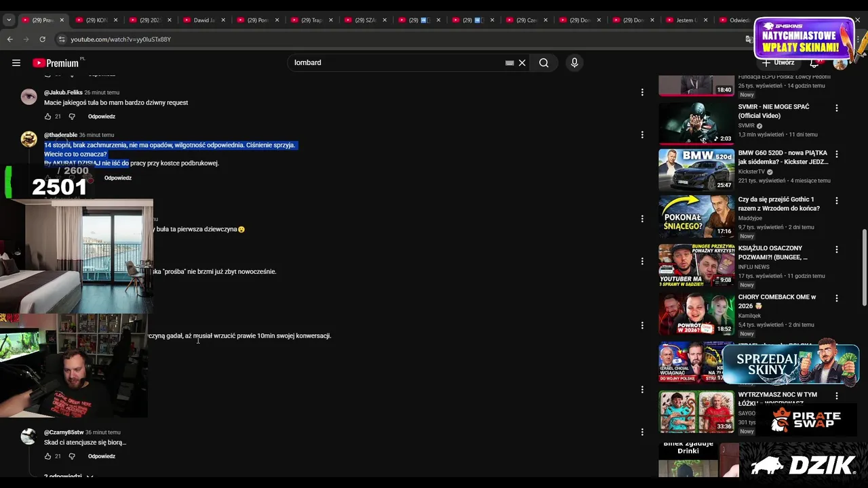Open @Jakub.Feliks profile avatar
868x488 pixels.
28,96
